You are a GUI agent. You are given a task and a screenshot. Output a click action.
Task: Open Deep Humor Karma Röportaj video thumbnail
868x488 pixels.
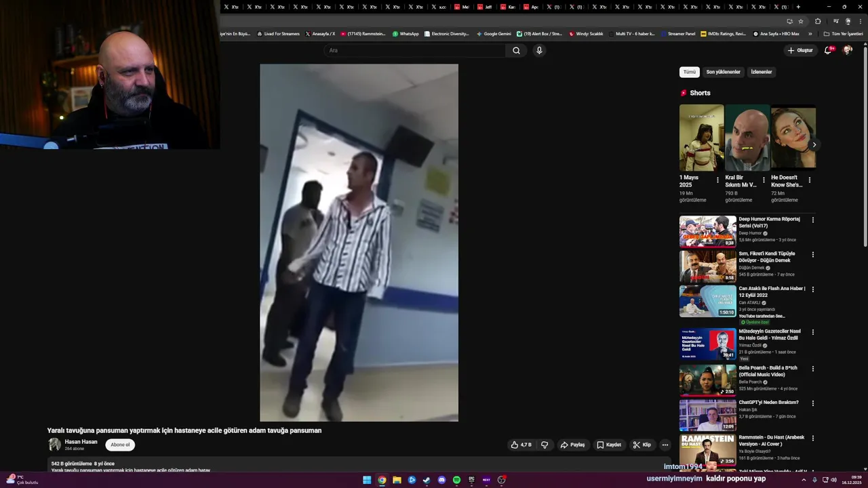[707, 231]
